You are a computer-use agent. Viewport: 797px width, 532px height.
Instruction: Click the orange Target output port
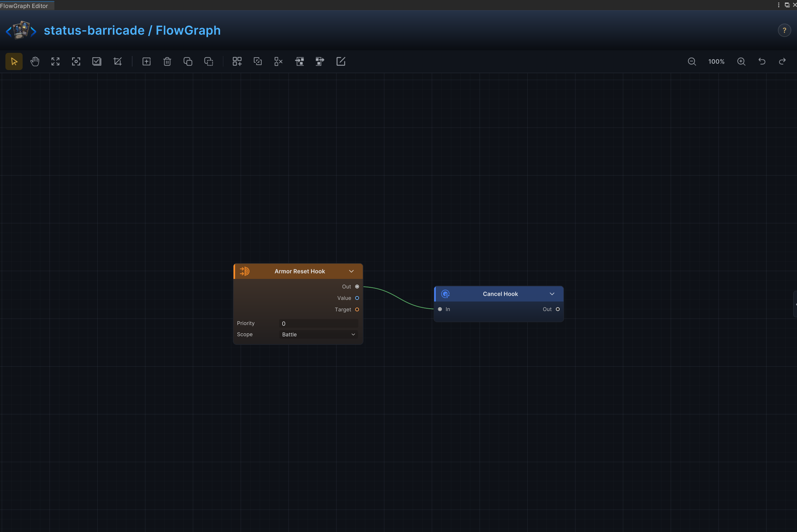coord(357,309)
